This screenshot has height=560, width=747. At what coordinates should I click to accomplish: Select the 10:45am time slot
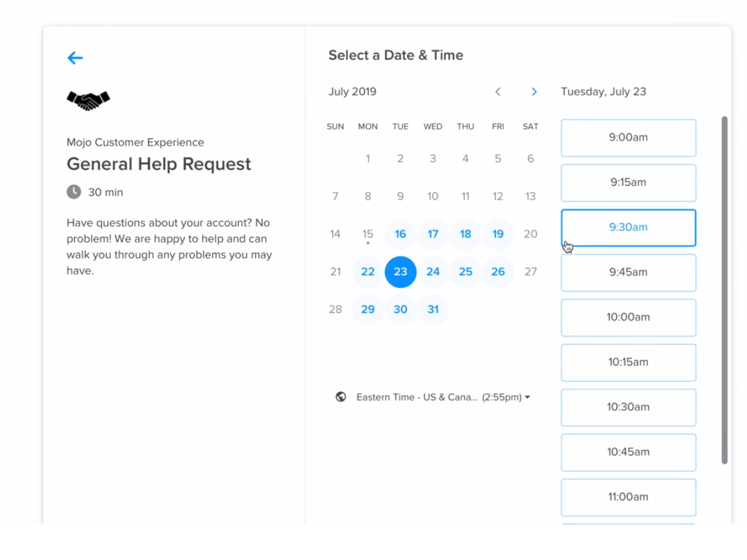pos(628,452)
